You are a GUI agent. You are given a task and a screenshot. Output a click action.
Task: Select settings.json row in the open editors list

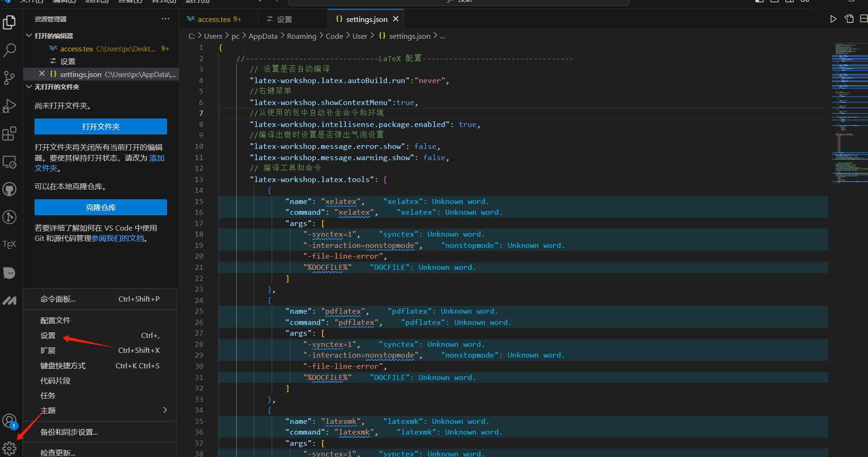101,74
